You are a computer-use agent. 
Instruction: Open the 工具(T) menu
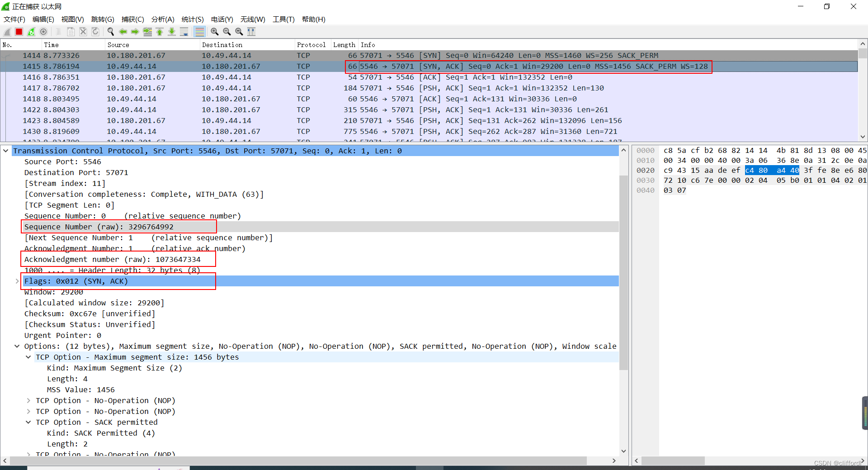pos(283,19)
